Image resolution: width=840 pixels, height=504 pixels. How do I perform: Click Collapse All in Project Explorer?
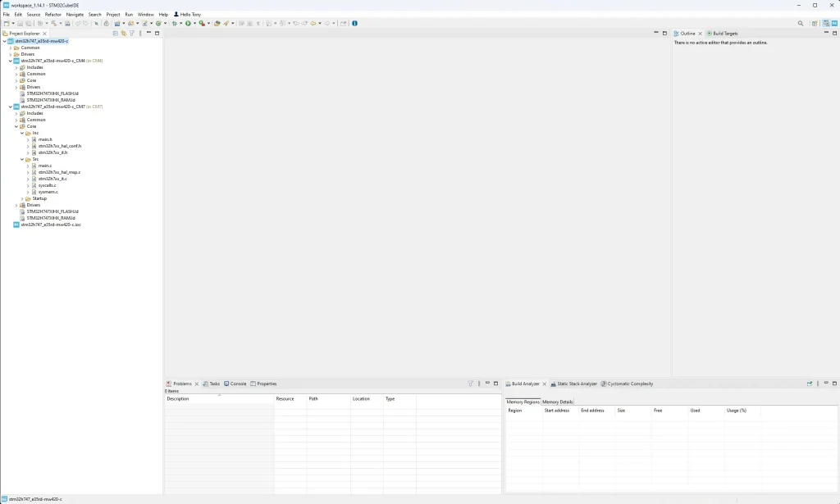coord(116,34)
